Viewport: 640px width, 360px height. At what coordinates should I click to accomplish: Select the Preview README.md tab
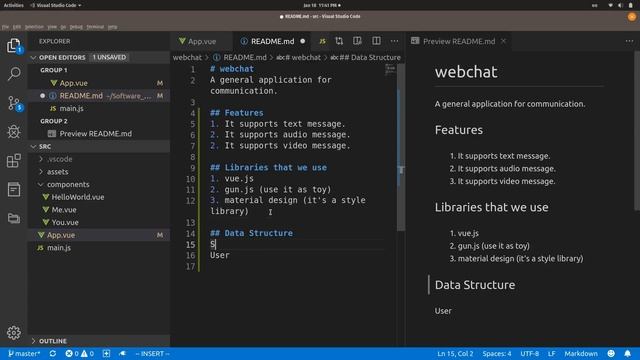click(x=459, y=41)
